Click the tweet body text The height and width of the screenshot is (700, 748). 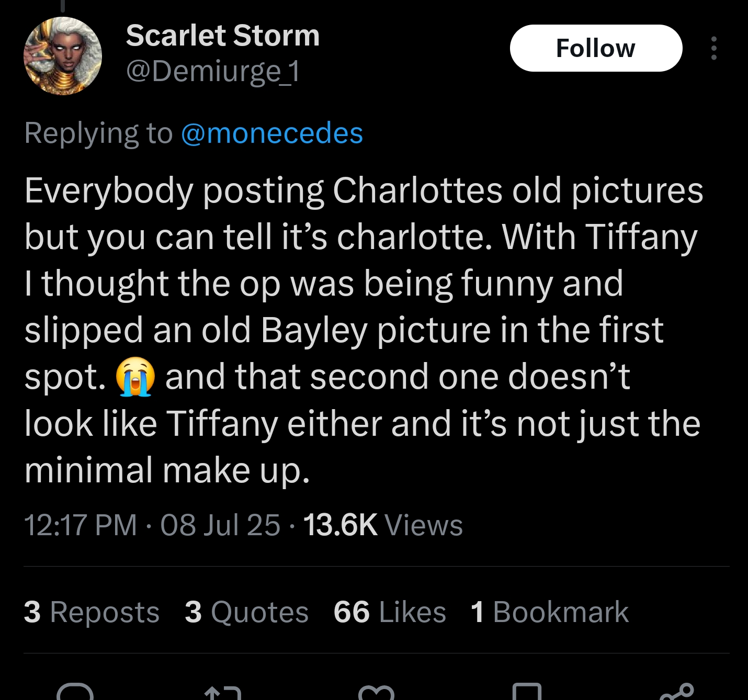361,330
